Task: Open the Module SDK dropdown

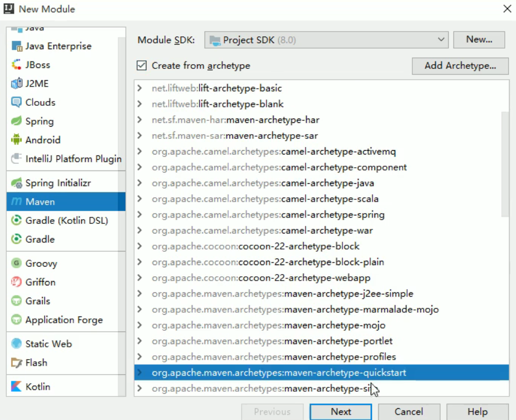Action: [x=326, y=40]
